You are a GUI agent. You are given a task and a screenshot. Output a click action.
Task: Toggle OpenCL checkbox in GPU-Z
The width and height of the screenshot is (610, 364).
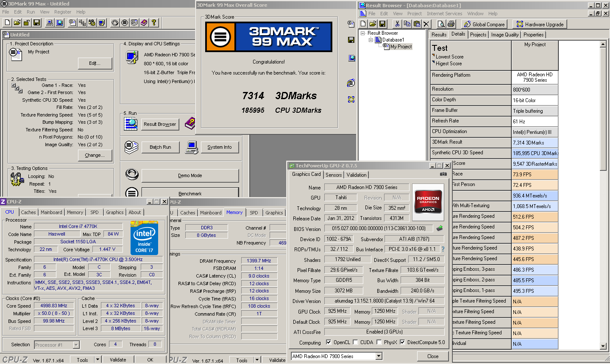(x=329, y=342)
